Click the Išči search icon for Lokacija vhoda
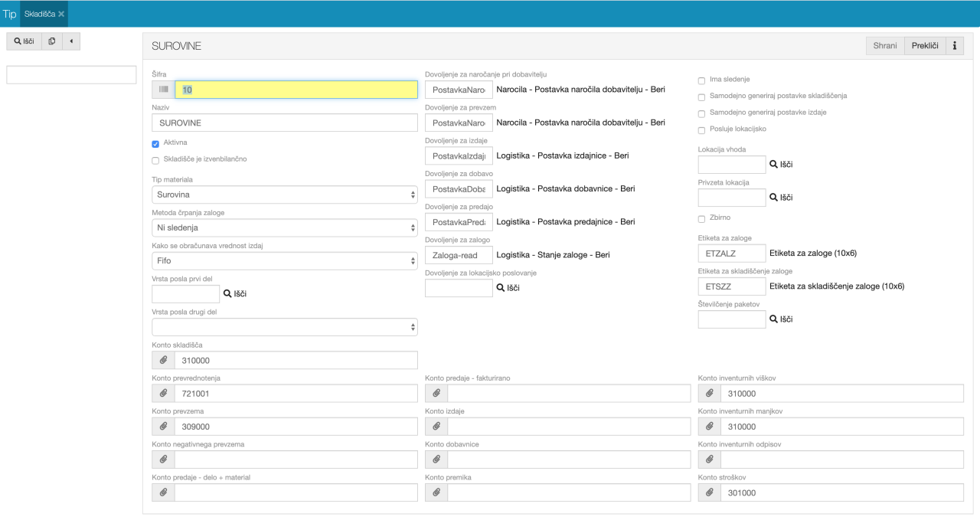Image resolution: width=980 pixels, height=520 pixels. tap(781, 165)
